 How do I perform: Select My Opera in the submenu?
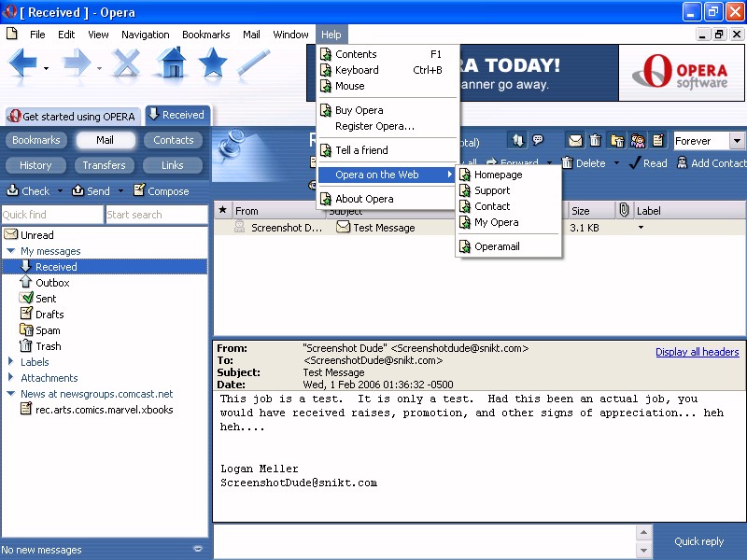coord(508,222)
